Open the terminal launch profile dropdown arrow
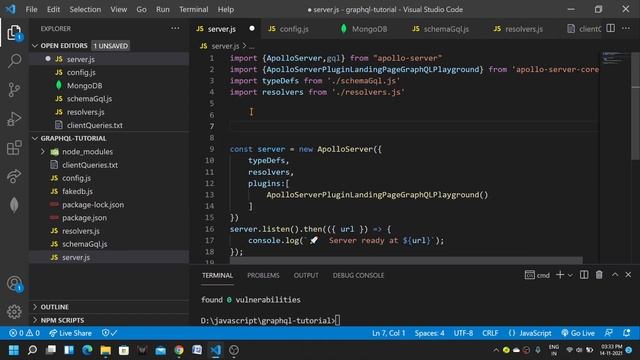The height and width of the screenshot is (360, 640). (x=570, y=275)
